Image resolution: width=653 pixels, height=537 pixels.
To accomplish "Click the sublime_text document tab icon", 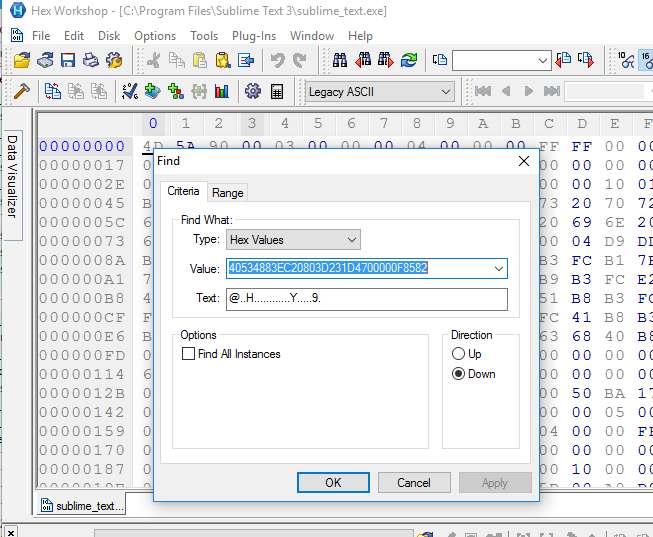I will tap(47, 505).
